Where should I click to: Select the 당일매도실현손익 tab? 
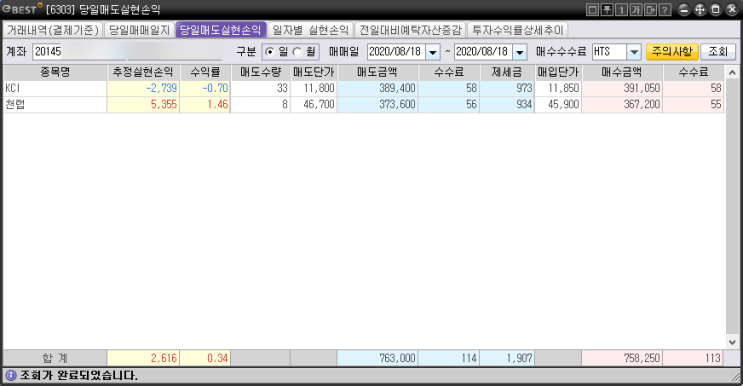[221, 30]
